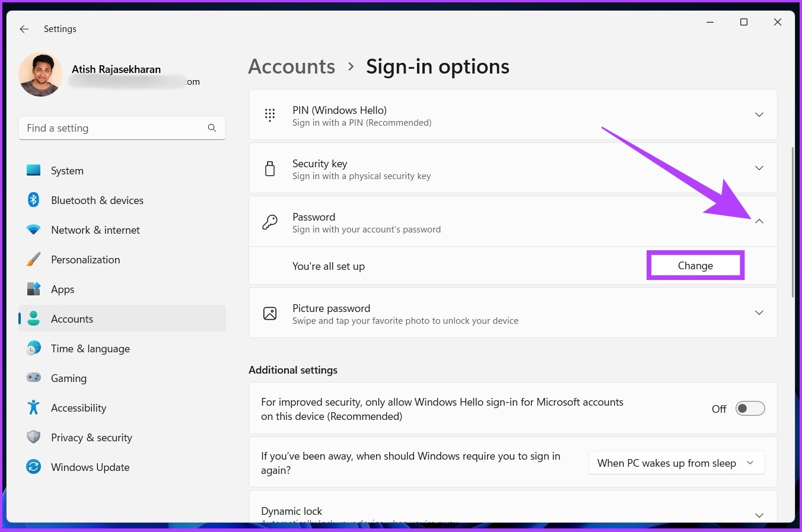Screen dimensions: 802x532
Task: Collapse the Password section
Action: (759, 221)
